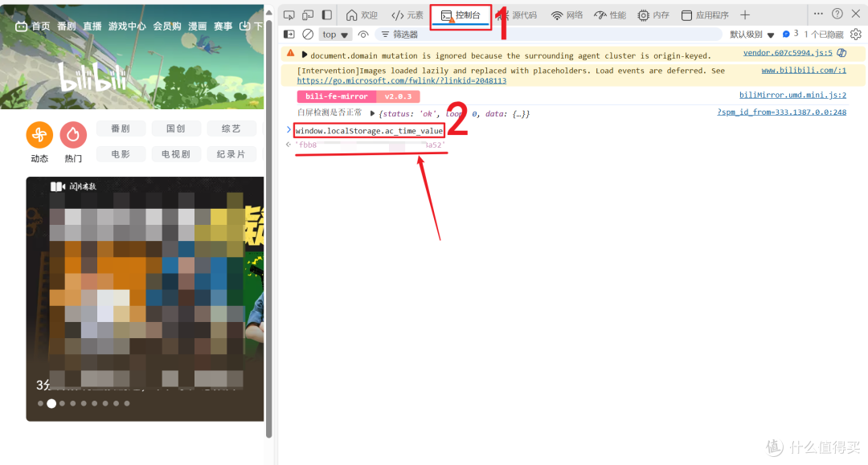Image resolution: width=868 pixels, height=465 pixels.
Task: Open the 应用程序 (Application) tab
Action: [705, 15]
